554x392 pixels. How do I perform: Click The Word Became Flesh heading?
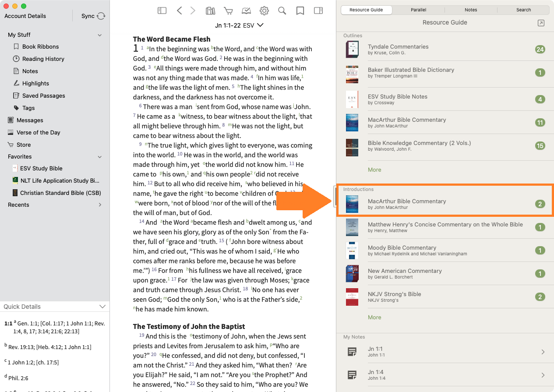tap(172, 39)
